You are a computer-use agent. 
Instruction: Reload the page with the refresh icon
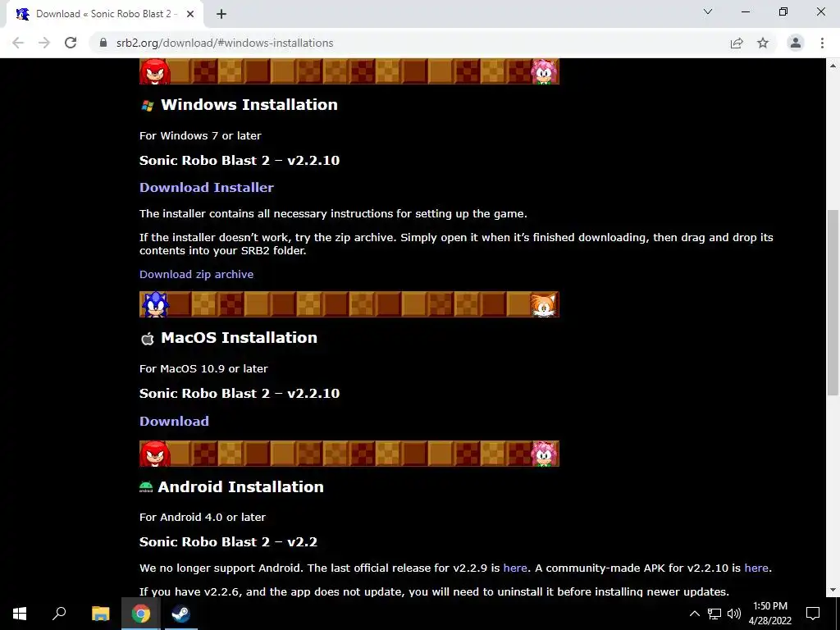pyautogui.click(x=71, y=43)
